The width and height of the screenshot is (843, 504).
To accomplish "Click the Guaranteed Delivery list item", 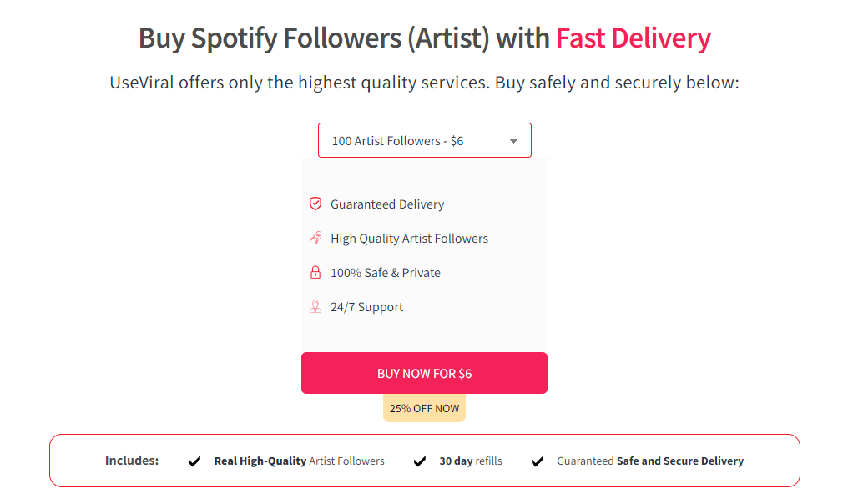I will pyautogui.click(x=387, y=204).
